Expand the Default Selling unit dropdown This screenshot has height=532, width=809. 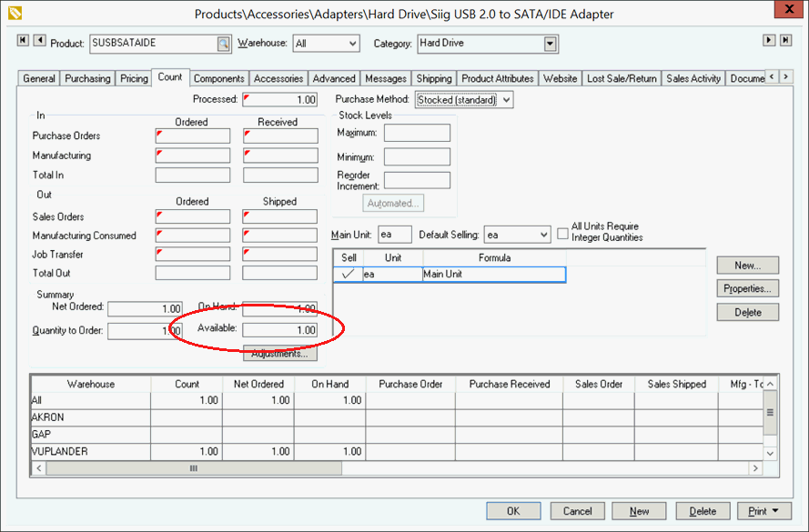(x=543, y=236)
